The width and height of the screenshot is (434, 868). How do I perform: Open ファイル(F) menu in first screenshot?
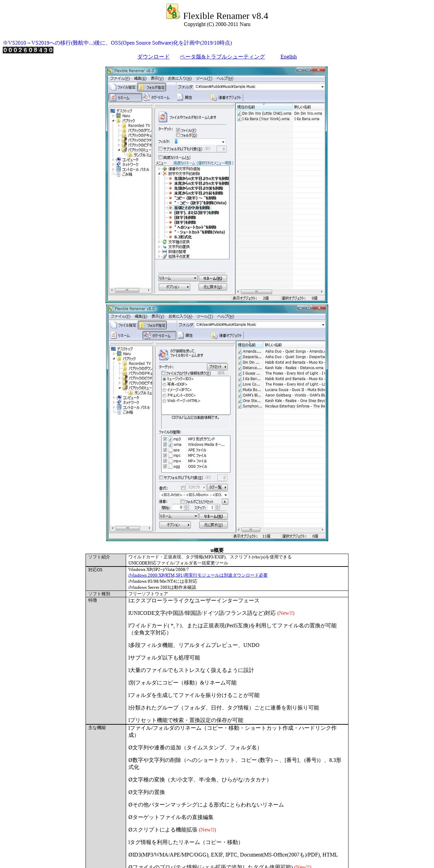(120, 78)
